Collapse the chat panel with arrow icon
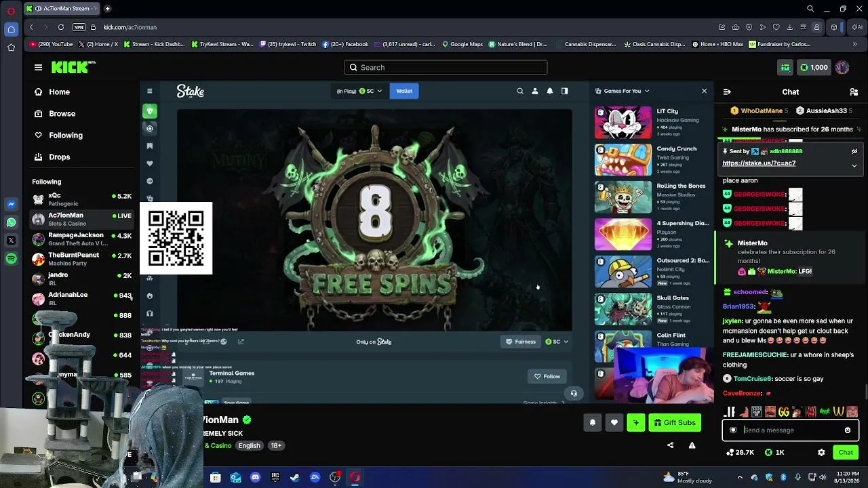Screen dimensions: 868x488 (727, 91)
